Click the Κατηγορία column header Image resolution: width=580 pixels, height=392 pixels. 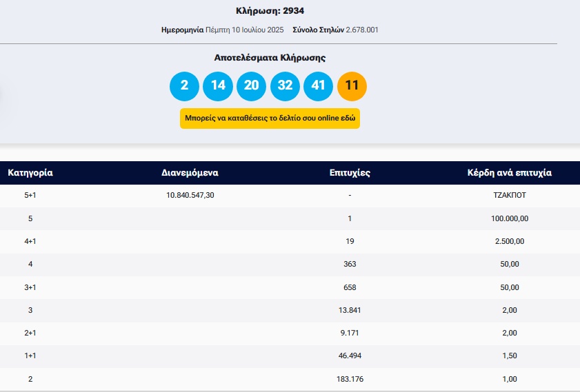(x=30, y=173)
